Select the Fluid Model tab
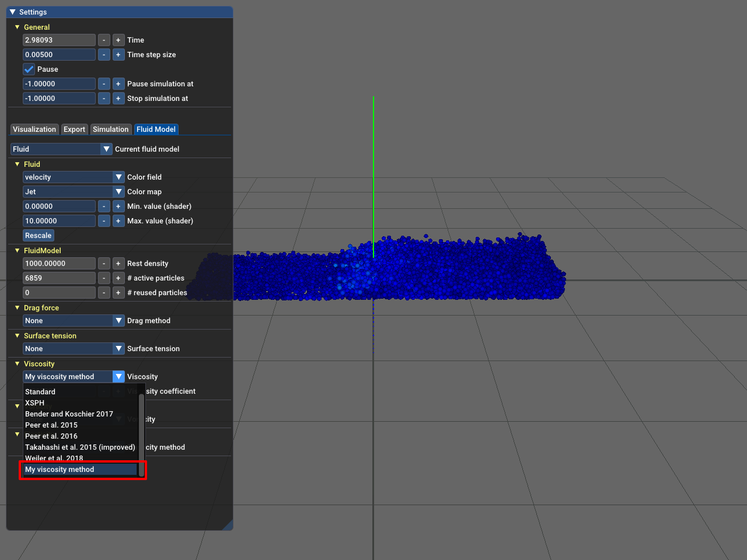This screenshot has height=560, width=747. tap(156, 129)
